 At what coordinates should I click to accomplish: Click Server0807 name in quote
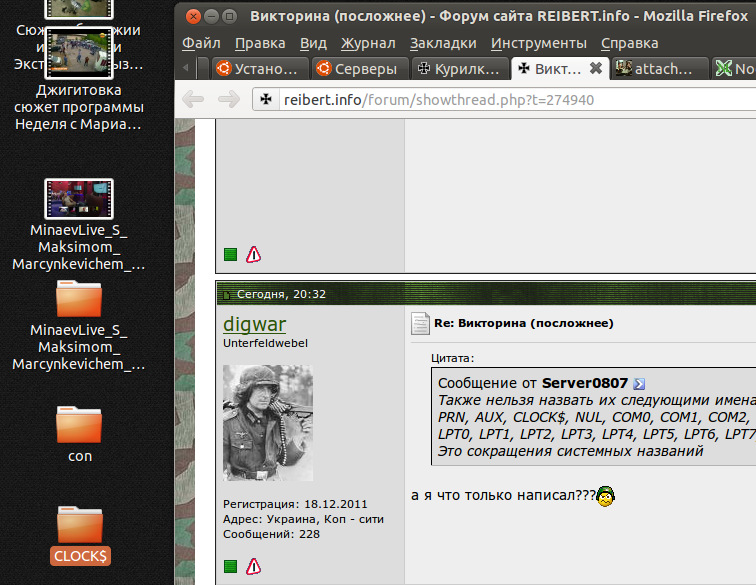tap(584, 383)
